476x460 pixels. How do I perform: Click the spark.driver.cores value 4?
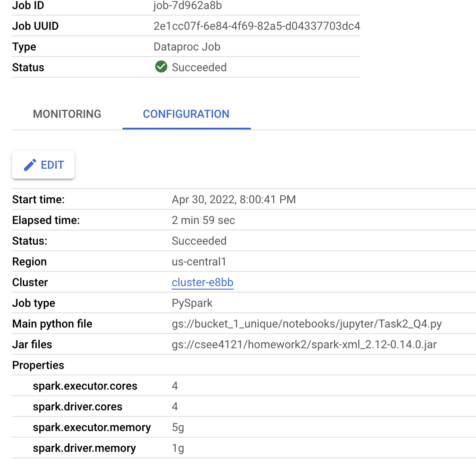tap(175, 406)
